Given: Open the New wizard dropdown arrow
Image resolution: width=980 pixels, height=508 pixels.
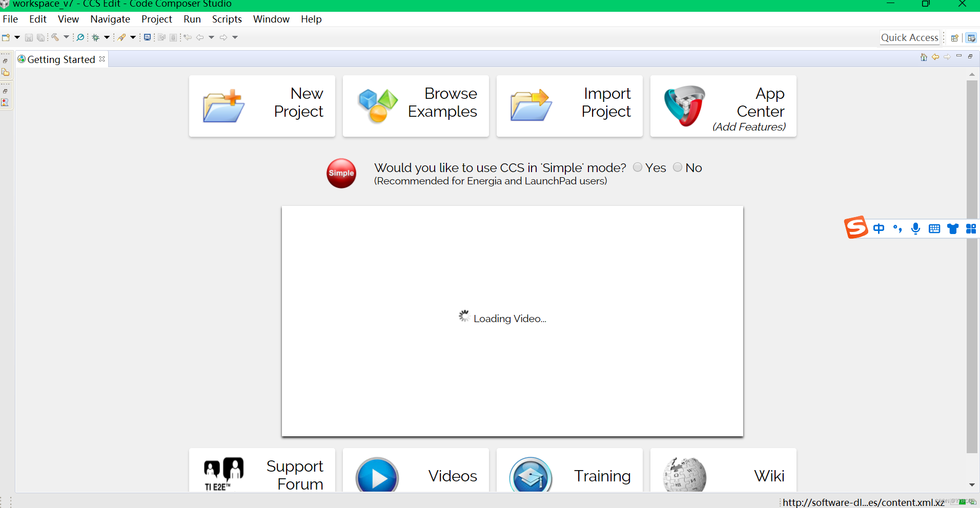Looking at the screenshot, I should click(x=17, y=37).
